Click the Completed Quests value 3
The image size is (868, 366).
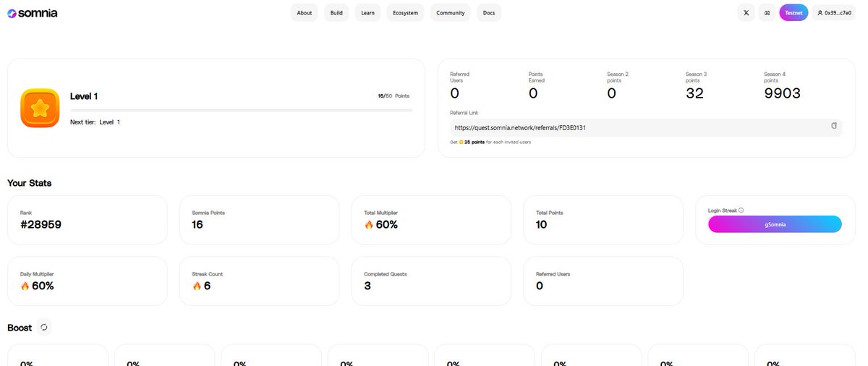[367, 286]
